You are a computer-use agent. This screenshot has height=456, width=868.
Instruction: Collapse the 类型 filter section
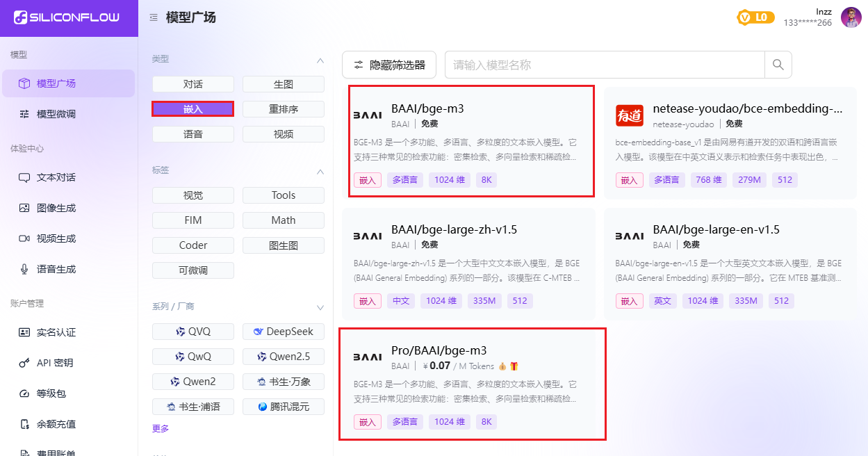(x=320, y=60)
